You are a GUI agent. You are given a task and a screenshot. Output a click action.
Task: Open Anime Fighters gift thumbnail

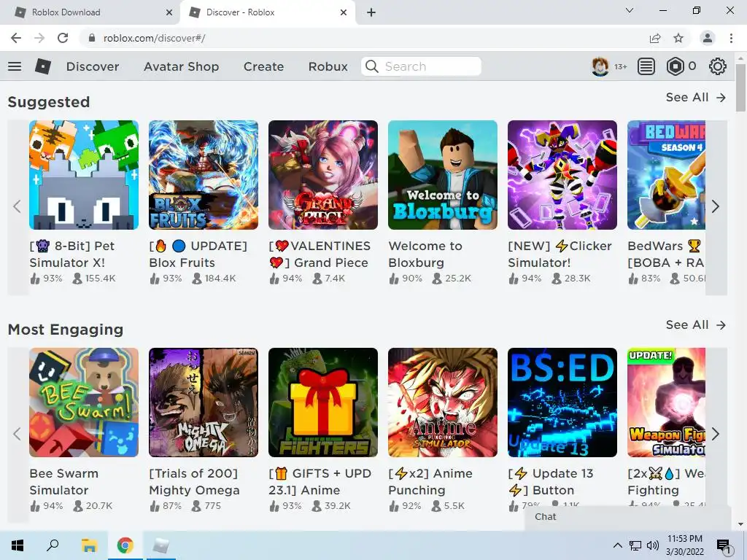point(323,402)
